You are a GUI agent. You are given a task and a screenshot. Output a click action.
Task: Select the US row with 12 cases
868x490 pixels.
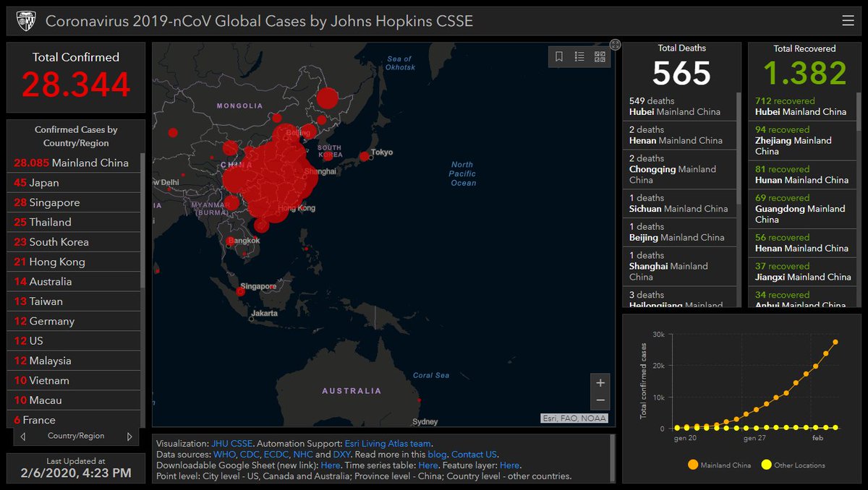click(x=74, y=340)
